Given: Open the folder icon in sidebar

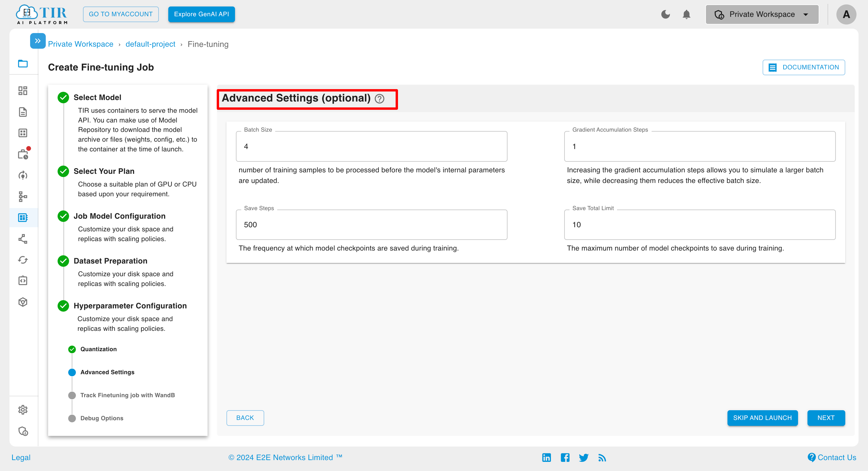Looking at the screenshot, I should click(x=23, y=64).
